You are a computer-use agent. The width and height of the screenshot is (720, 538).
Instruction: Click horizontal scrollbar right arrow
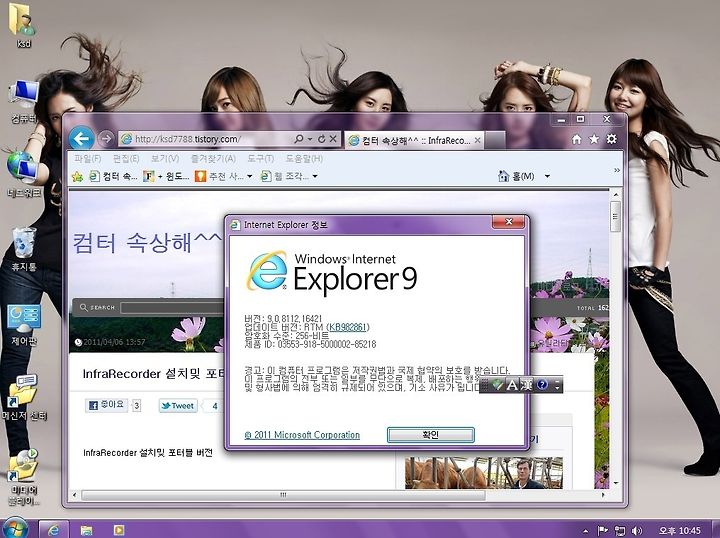click(x=603, y=495)
